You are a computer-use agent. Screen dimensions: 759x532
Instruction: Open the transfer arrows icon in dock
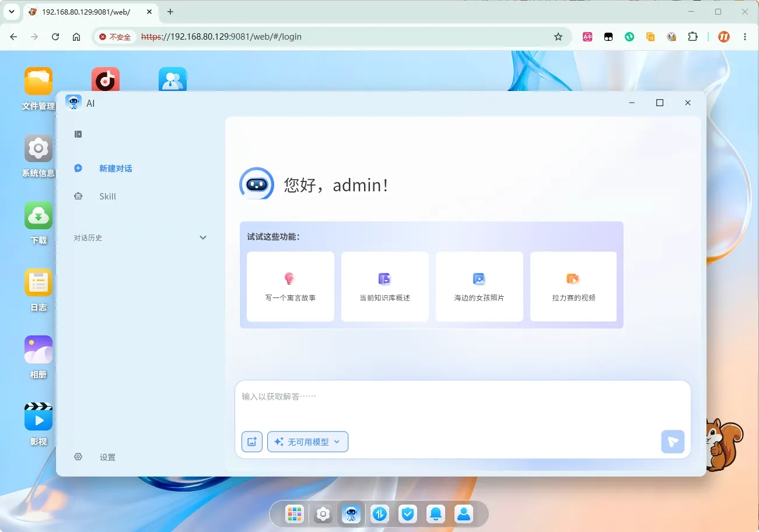pyautogui.click(x=380, y=514)
